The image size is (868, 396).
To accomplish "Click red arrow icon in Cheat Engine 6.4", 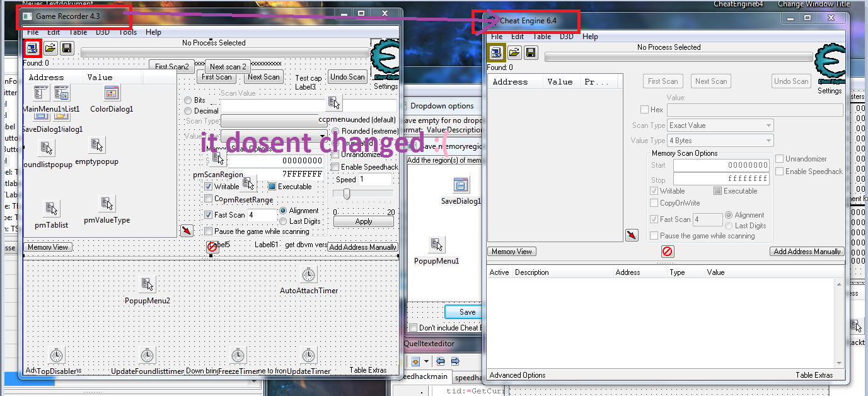I will coord(632,235).
